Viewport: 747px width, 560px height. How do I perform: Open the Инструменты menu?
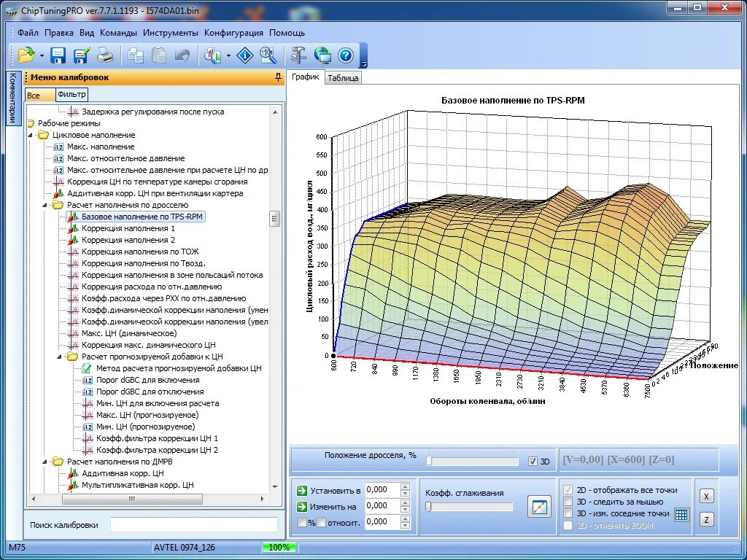pyautogui.click(x=171, y=33)
